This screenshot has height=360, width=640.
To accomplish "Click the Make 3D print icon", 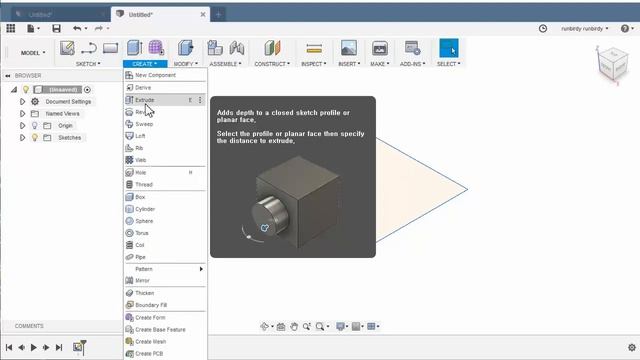I will tap(380, 48).
